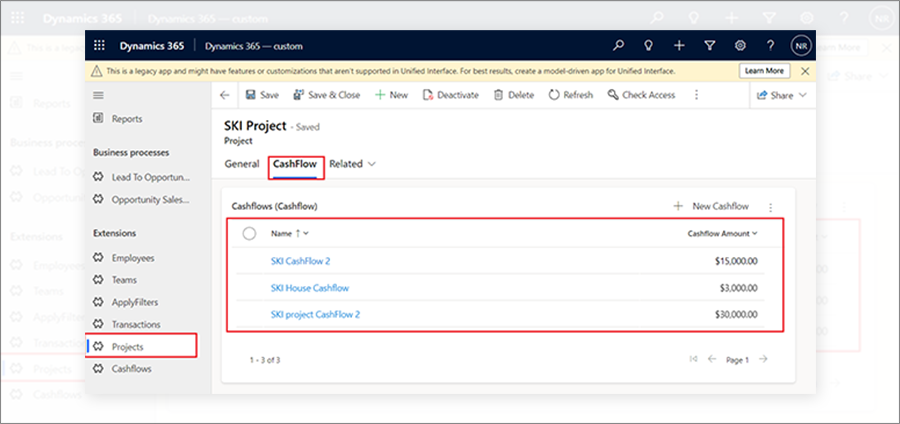Screen dimensions: 900x424
Task: Click Delete in the command bar
Action: [514, 95]
